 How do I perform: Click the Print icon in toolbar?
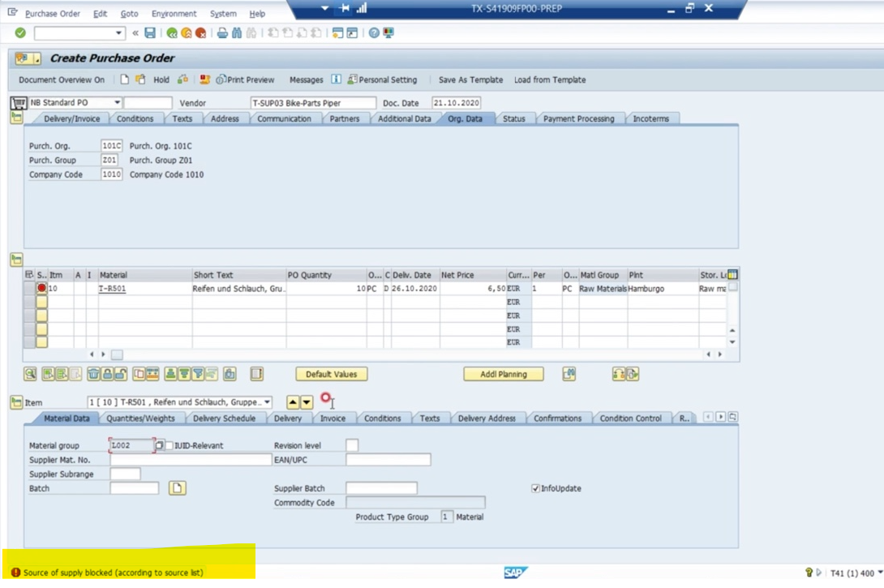point(222,33)
